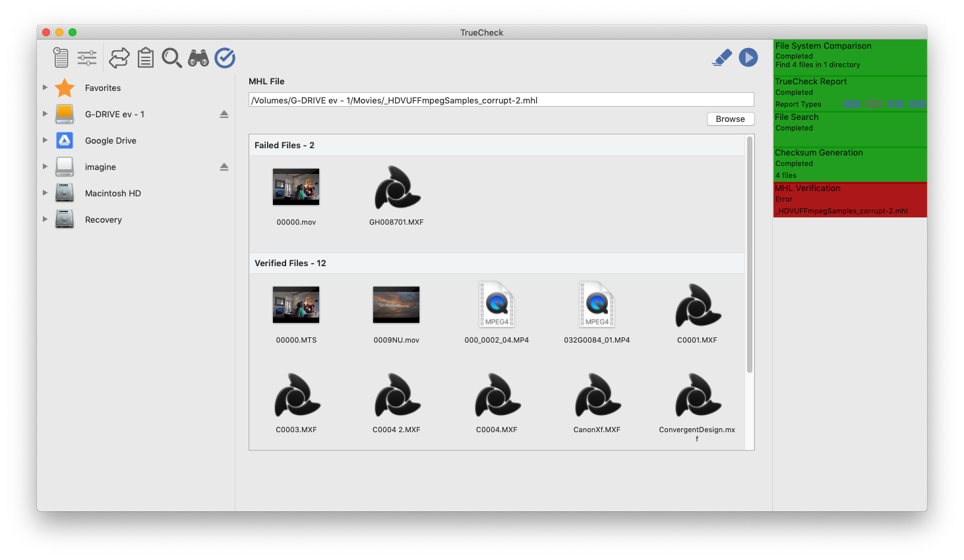Expand the Favorites tree item
This screenshot has width=964, height=560.
(x=45, y=88)
